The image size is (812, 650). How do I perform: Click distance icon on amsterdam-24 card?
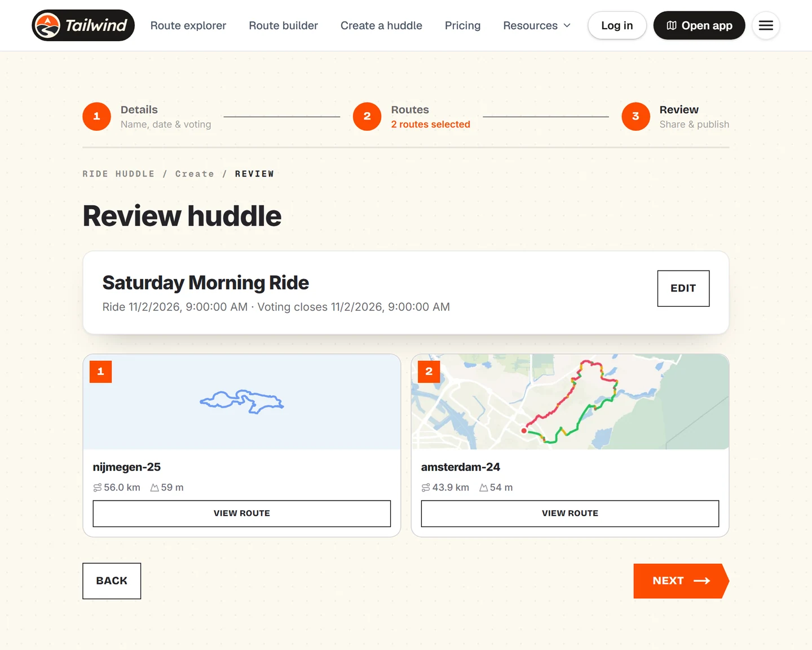click(426, 488)
